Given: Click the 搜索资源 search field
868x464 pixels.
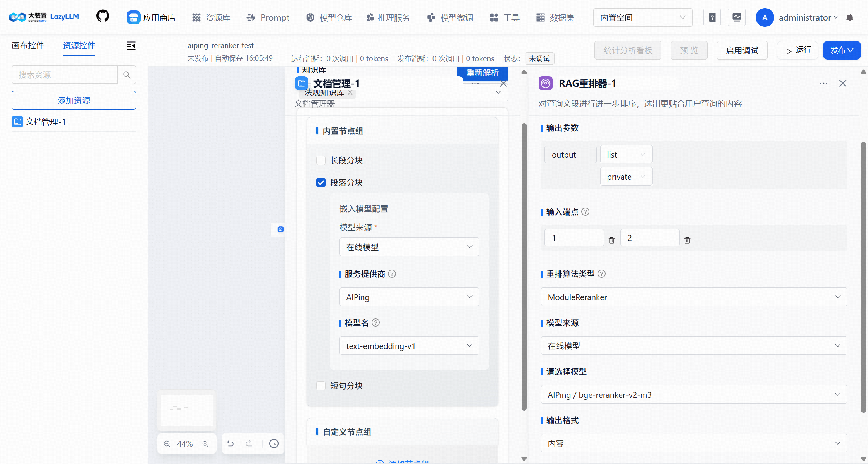Looking at the screenshot, I should point(64,74).
